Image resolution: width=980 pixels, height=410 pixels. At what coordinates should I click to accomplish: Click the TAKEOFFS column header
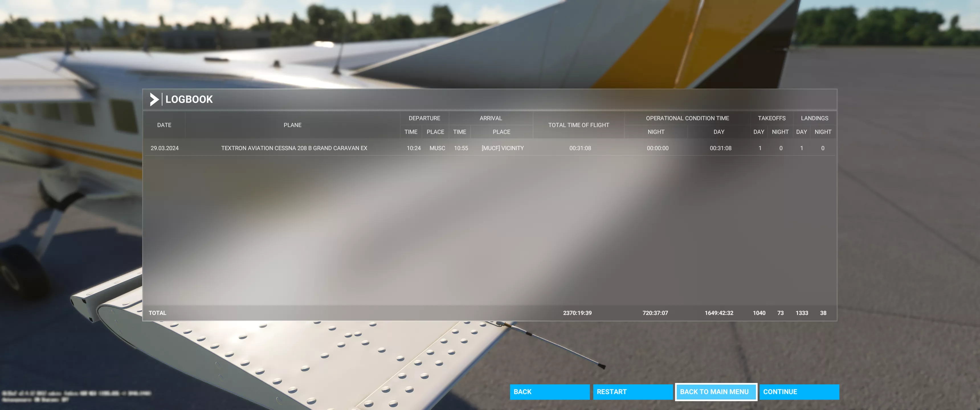pyautogui.click(x=771, y=118)
